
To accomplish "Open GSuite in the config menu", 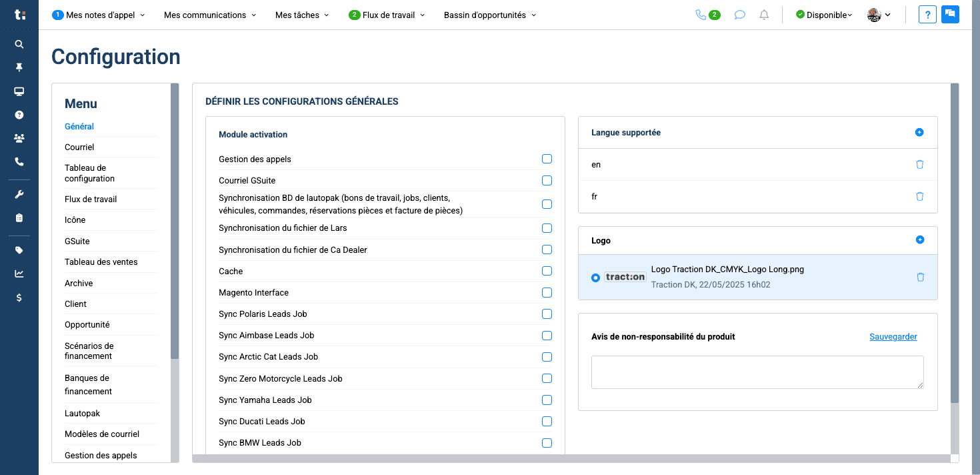I will (x=77, y=241).
